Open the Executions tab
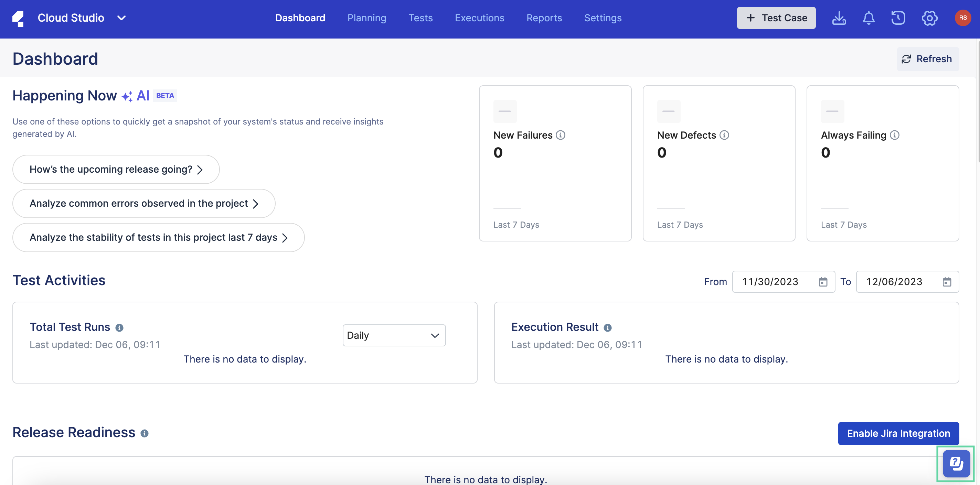This screenshot has width=980, height=485. click(479, 18)
